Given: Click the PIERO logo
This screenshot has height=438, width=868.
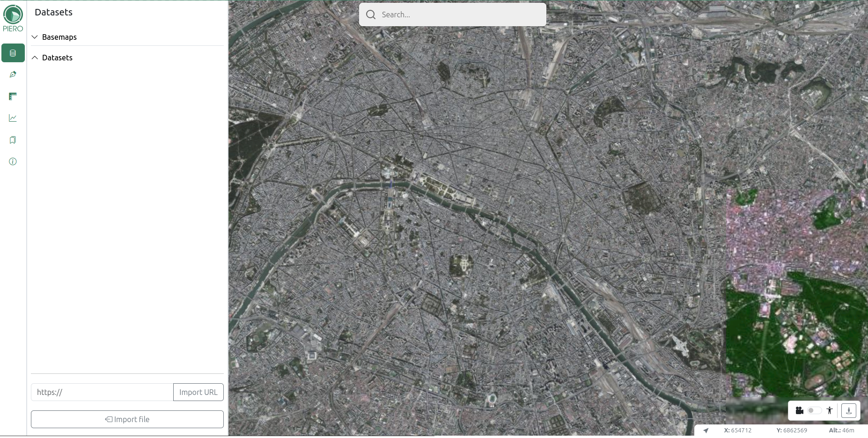Looking at the screenshot, I should [x=13, y=18].
